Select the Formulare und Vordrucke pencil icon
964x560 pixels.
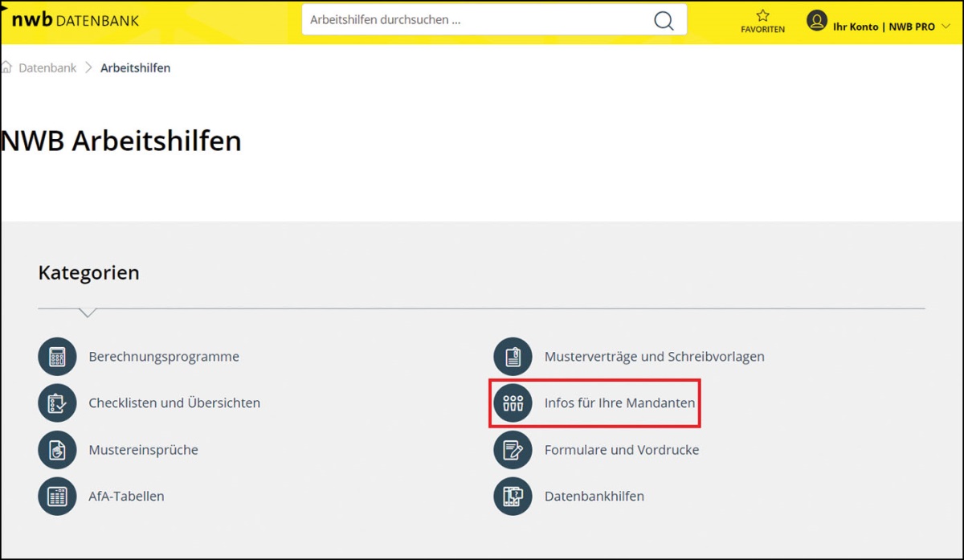click(513, 450)
